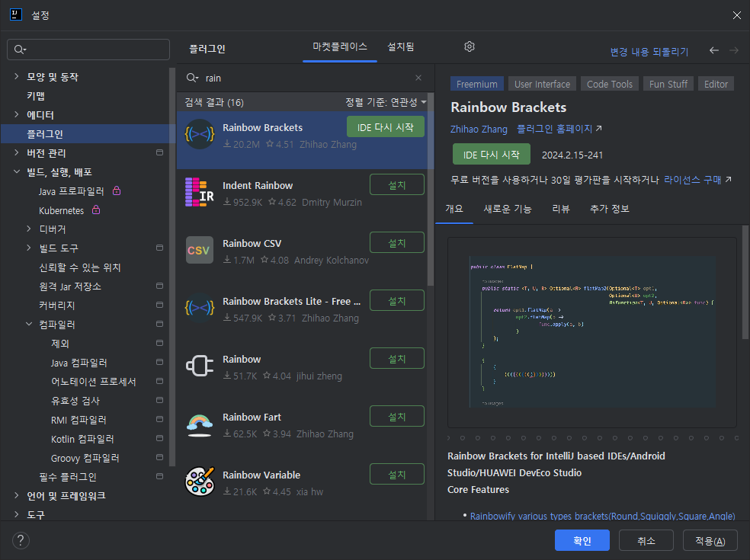Viewport: 750px width, 560px height.
Task: Open the help question mark icon
Action: 21,541
